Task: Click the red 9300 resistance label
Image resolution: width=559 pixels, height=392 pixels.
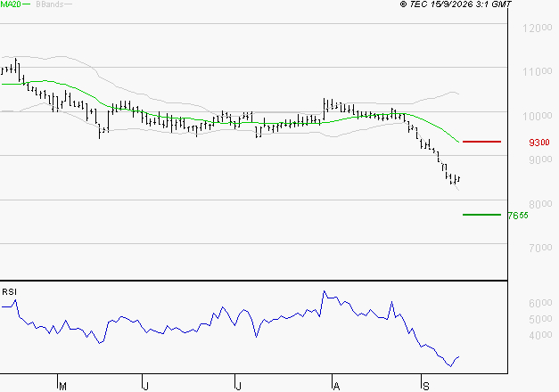Action: pyautogui.click(x=539, y=143)
